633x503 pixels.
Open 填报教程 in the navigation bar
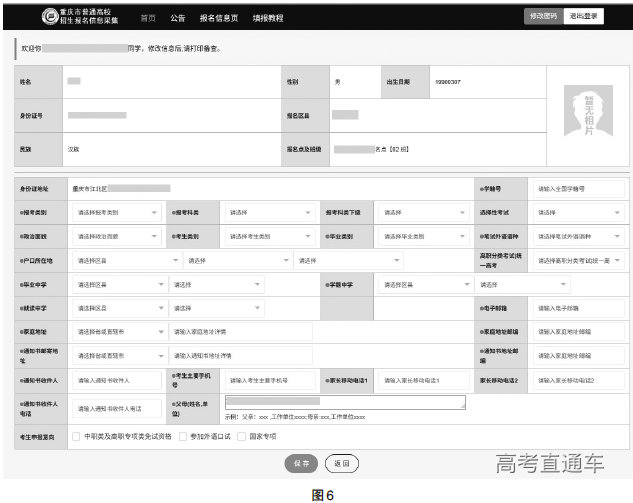[x=268, y=18]
